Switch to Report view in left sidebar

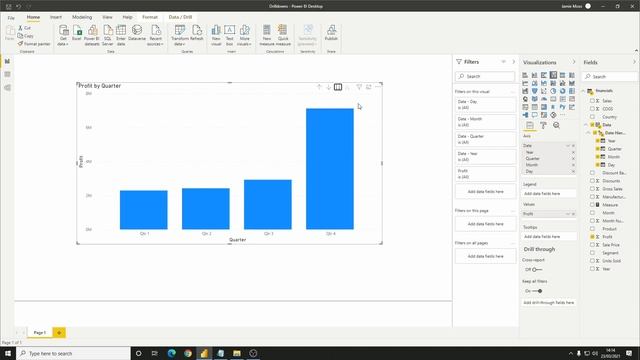7,61
